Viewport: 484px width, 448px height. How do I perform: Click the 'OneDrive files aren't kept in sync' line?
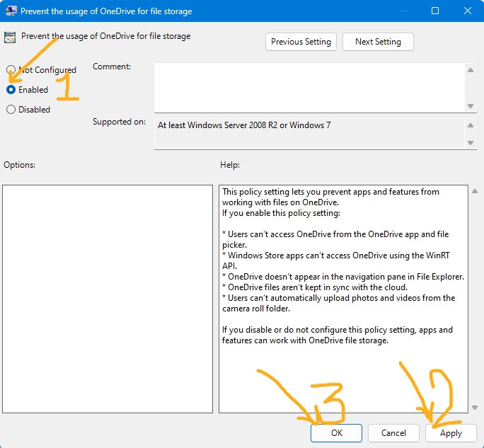(x=315, y=287)
